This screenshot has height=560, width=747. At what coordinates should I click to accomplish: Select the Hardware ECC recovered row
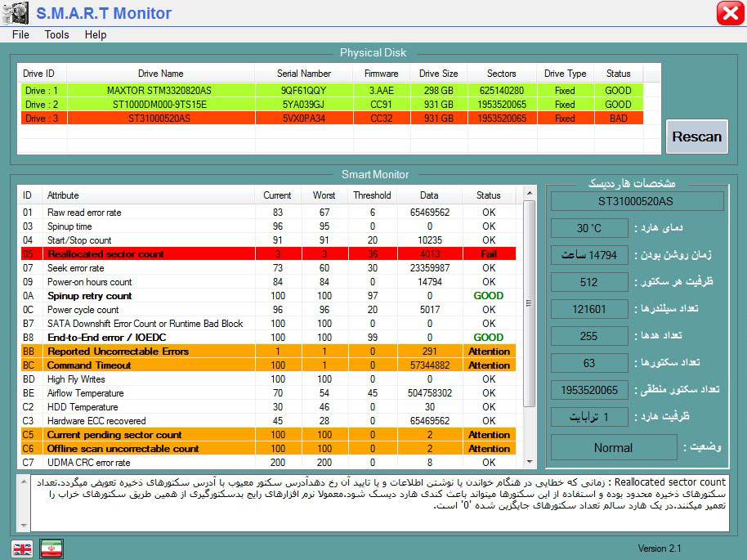click(268, 421)
